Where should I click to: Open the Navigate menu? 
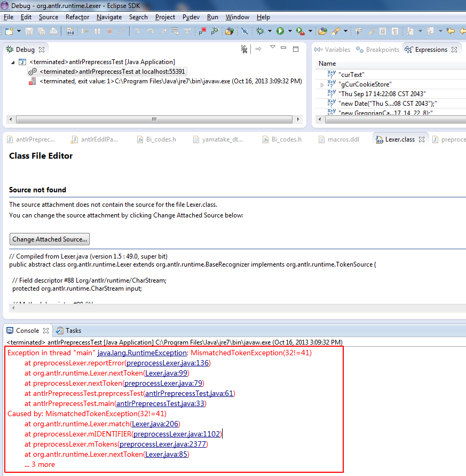click(x=109, y=17)
